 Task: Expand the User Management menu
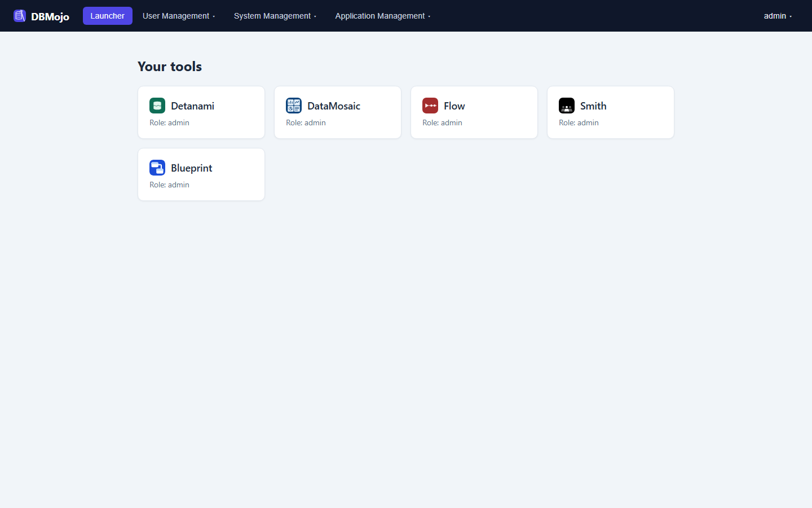click(x=179, y=16)
